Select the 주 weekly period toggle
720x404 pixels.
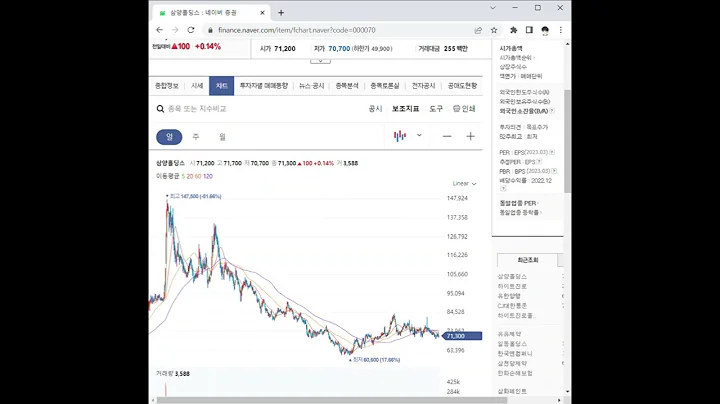(196, 137)
